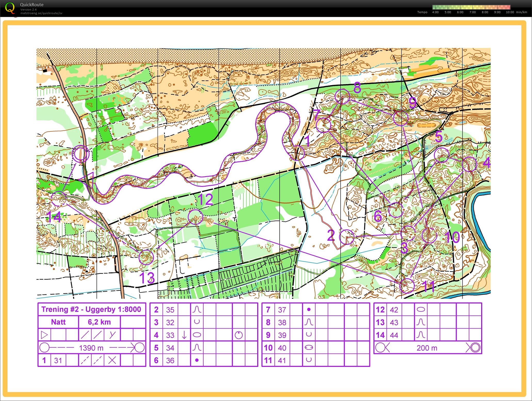Viewport: 532px width, 401px height.
Task: Select control circle 12 on the map
Action: 195,216
